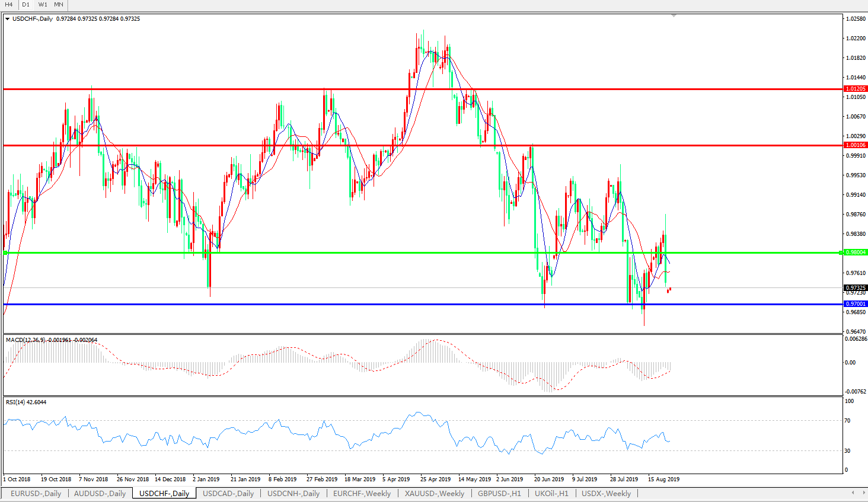The width and height of the screenshot is (868, 502).
Task: Click the current price 0.97325 tag
Action: [x=855, y=288]
